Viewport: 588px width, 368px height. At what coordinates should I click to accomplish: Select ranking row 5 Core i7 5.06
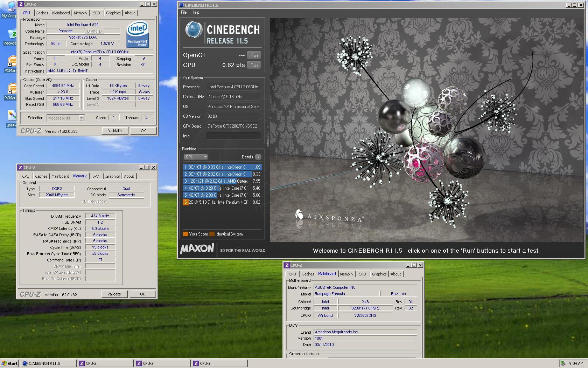coord(222,195)
